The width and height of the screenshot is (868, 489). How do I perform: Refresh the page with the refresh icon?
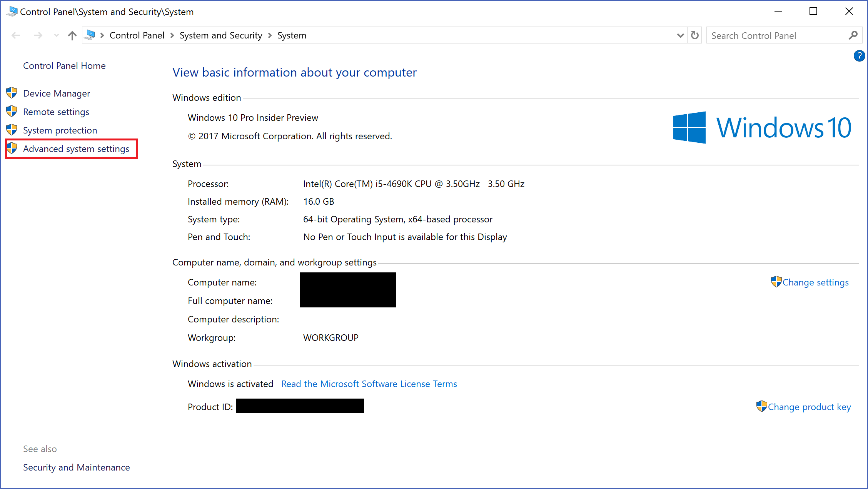(694, 35)
